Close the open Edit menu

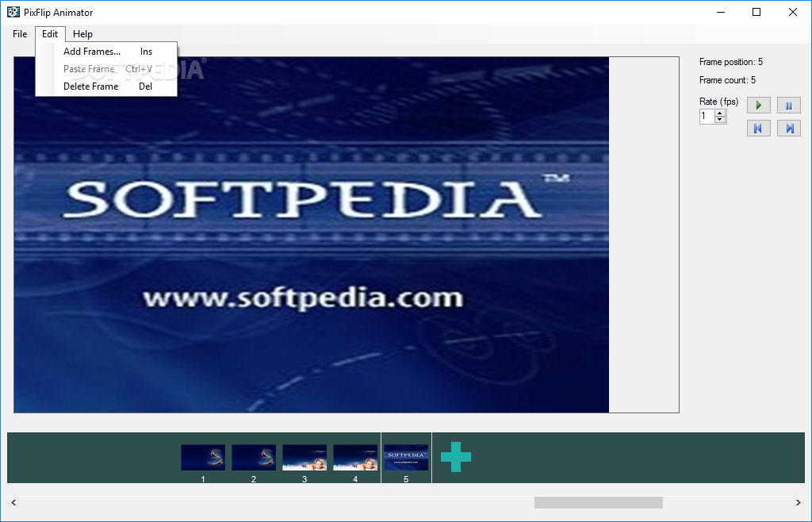50,34
